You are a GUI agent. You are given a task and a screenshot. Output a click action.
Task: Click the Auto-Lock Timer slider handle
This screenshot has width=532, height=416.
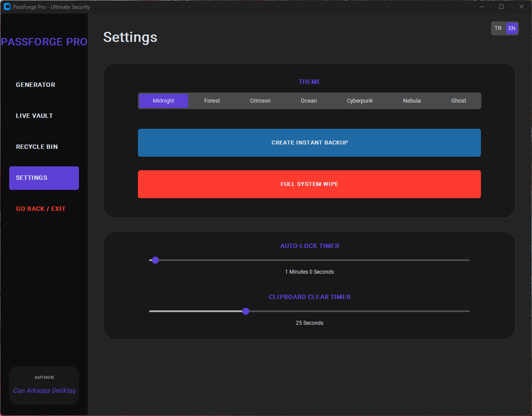155,260
